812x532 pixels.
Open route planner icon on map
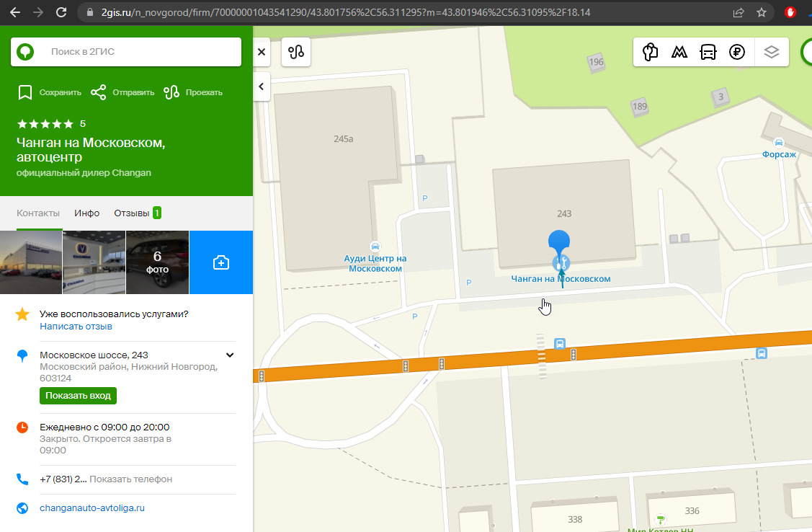pyautogui.click(x=296, y=52)
